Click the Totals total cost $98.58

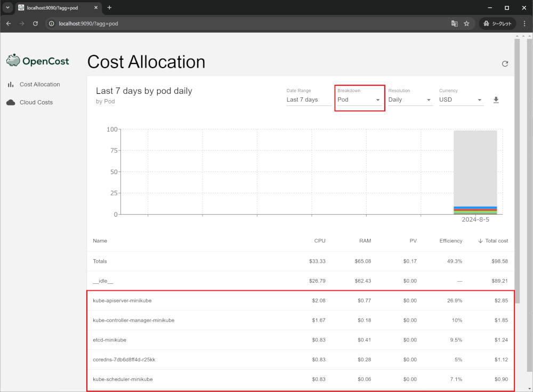(x=500, y=261)
